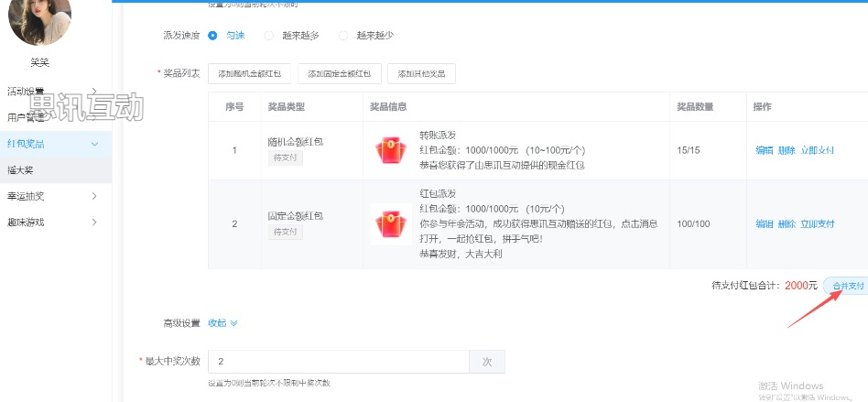The width and height of the screenshot is (868, 402).
Task: Click 添加其他奖品 button
Action: pos(421,74)
